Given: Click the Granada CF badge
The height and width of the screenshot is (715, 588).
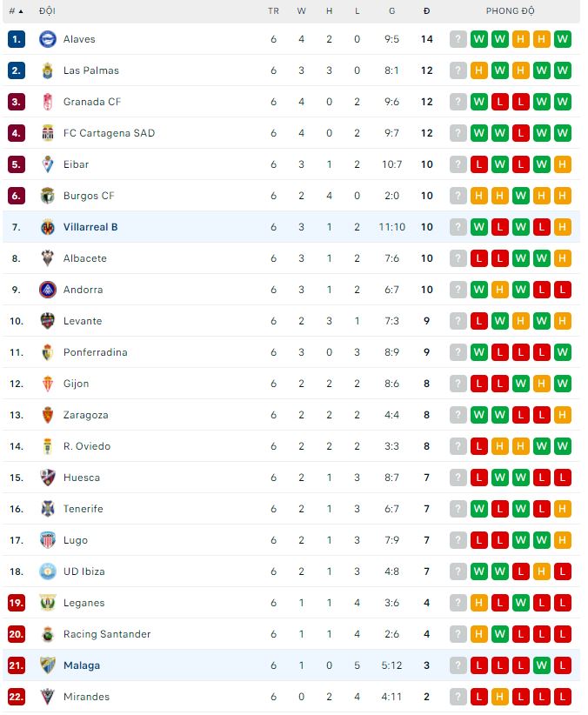Looking at the screenshot, I should 50,102.
